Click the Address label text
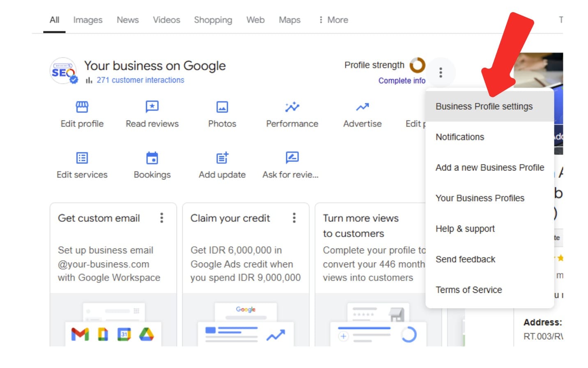Image resolution: width=588 pixels, height=368 pixels. (x=542, y=322)
